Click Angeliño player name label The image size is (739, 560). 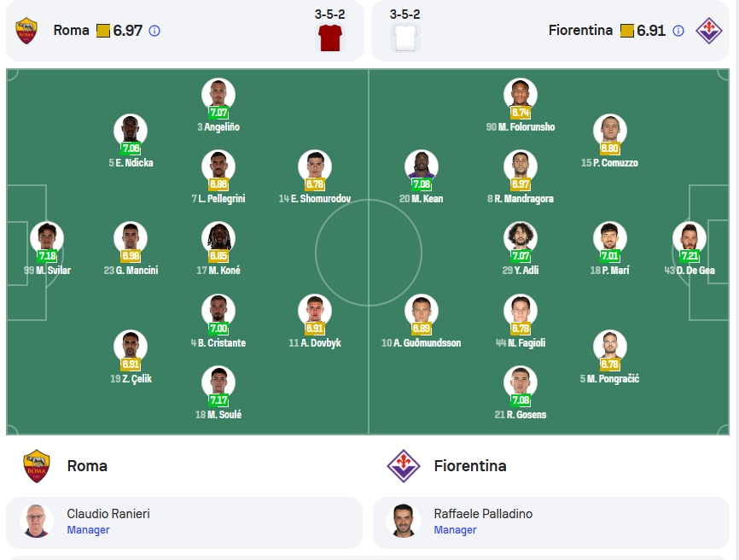coord(222,127)
